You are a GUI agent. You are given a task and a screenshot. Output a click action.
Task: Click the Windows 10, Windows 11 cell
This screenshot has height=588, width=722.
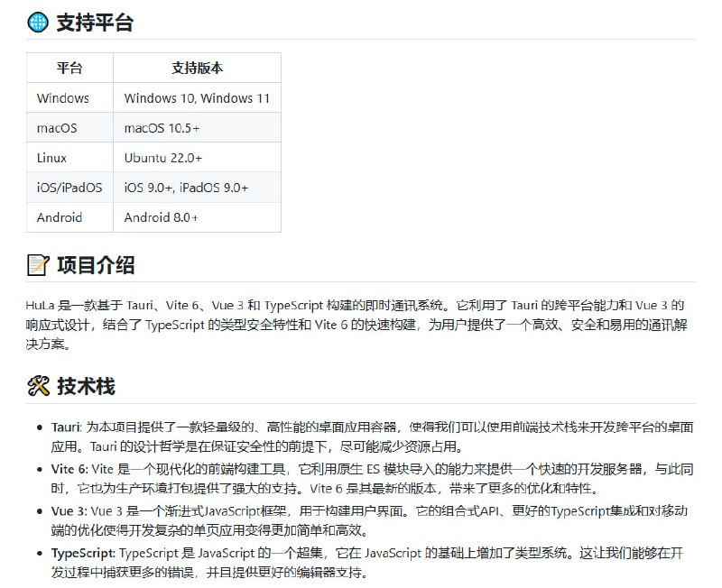tap(196, 97)
